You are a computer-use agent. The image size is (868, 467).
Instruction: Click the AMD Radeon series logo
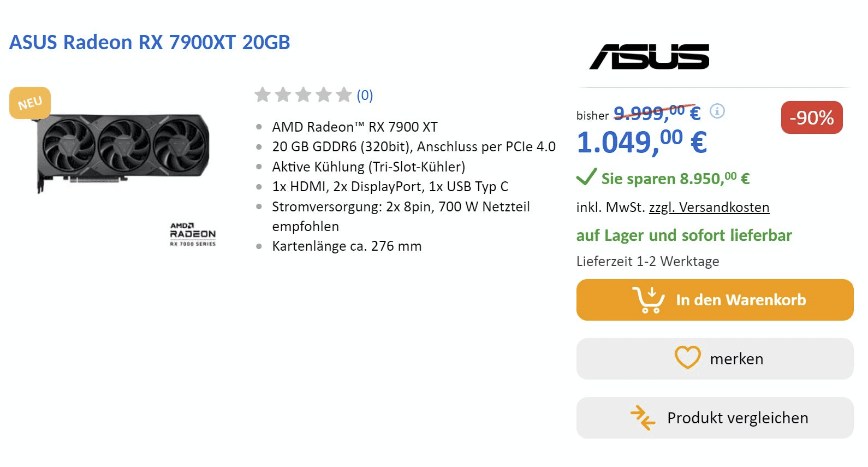pyautogui.click(x=193, y=234)
